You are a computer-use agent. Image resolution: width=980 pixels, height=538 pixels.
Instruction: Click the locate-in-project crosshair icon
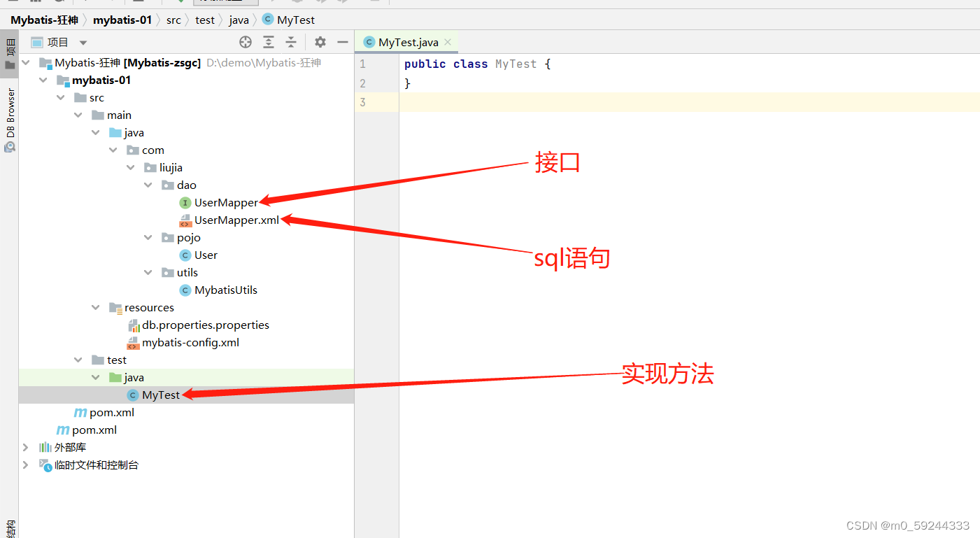click(x=245, y=43)
